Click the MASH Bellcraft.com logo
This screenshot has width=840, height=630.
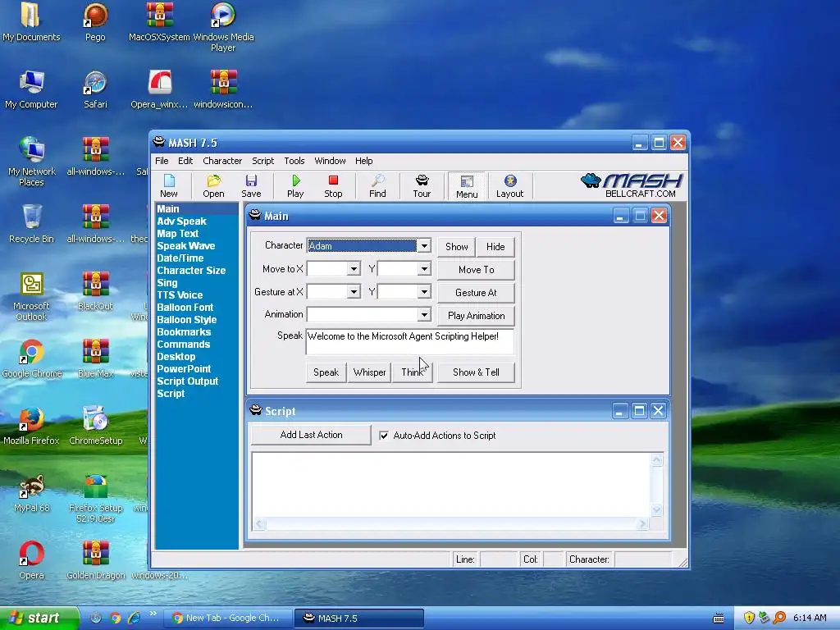tap(632, 185)
